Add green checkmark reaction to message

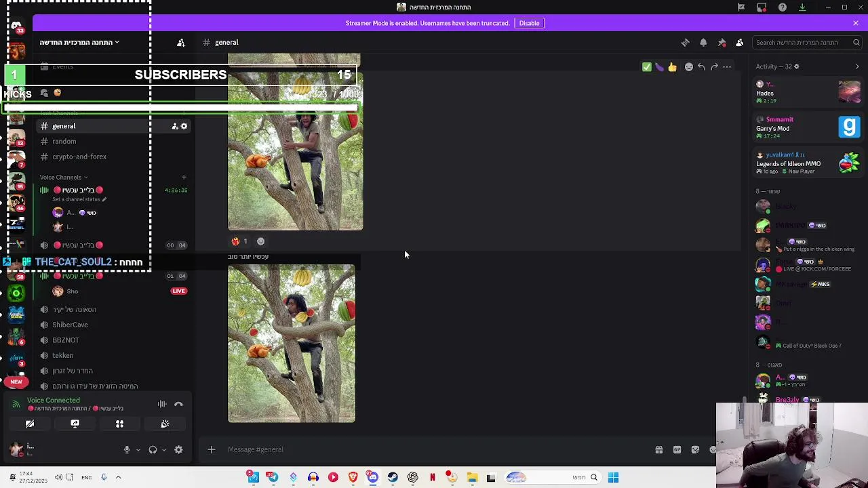(647, 67)
